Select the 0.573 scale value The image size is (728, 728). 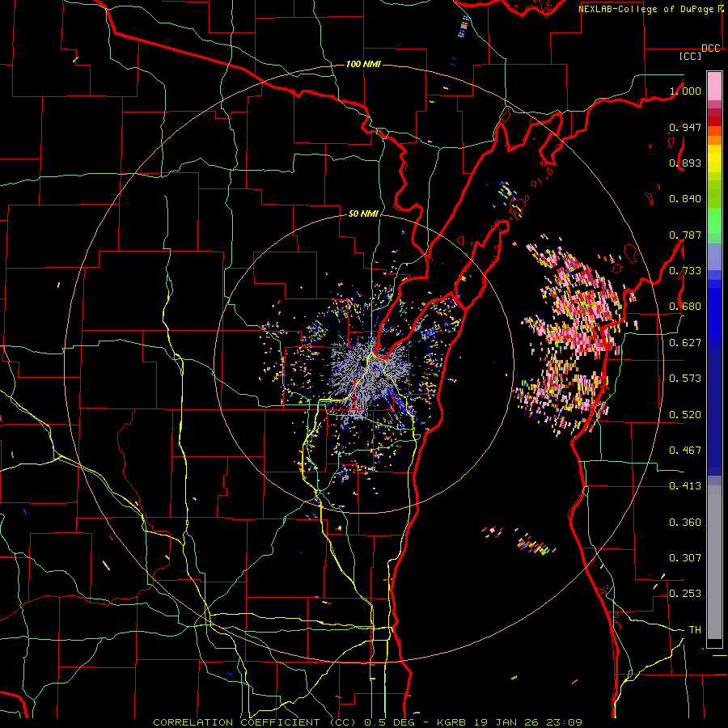[685, 379]
